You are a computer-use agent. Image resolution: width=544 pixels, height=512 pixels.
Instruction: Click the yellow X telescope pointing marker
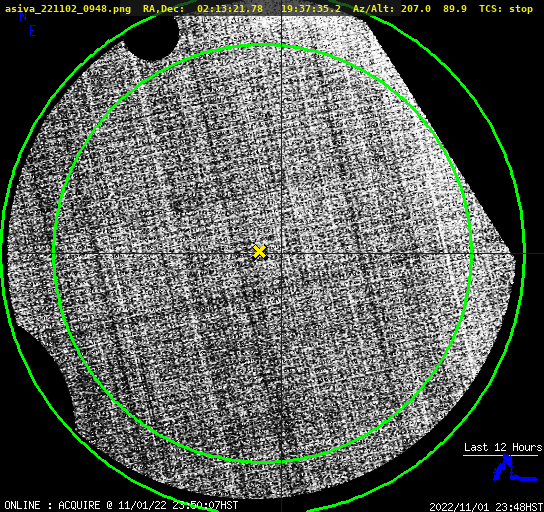(259, 251)
